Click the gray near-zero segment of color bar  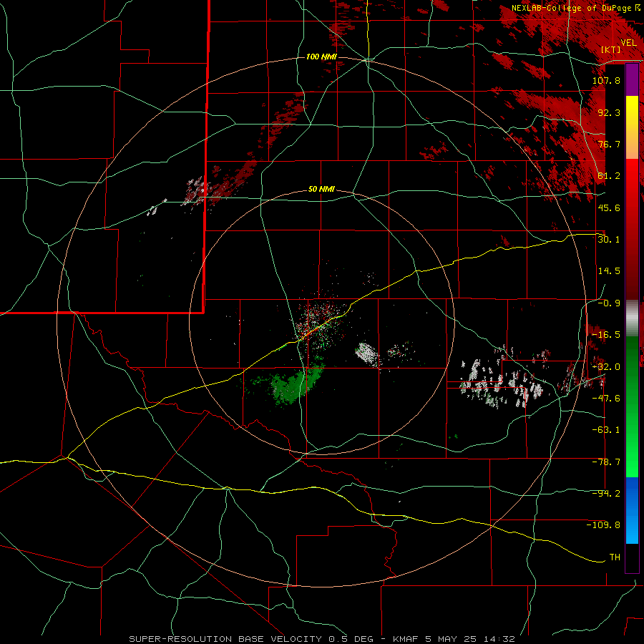point(632,318)
